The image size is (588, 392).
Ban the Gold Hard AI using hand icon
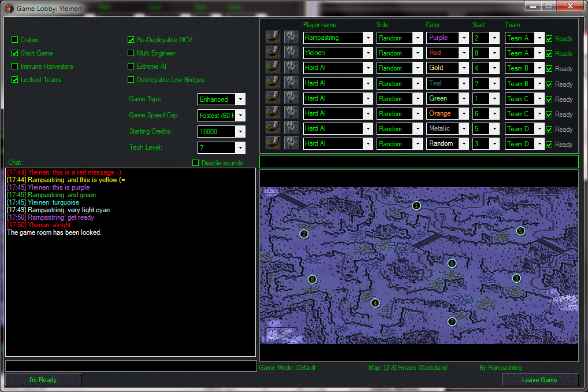(x=291, y=68)
